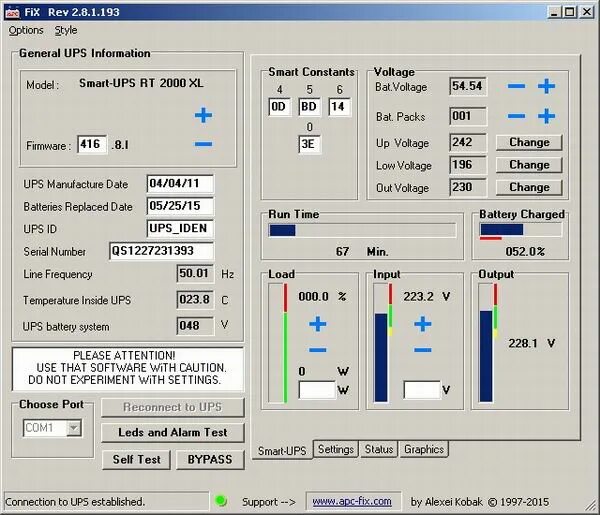This screenshot has width=600, height=515.
Task: Start the Self Test
Action: pyautogui.click(x=136, y=460)
